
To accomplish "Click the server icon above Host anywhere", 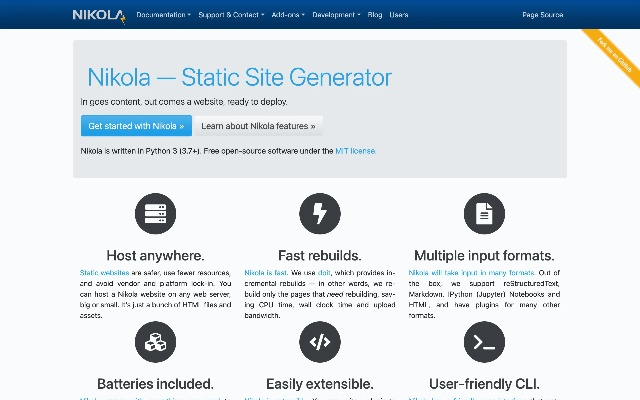I will pos(155,213).
